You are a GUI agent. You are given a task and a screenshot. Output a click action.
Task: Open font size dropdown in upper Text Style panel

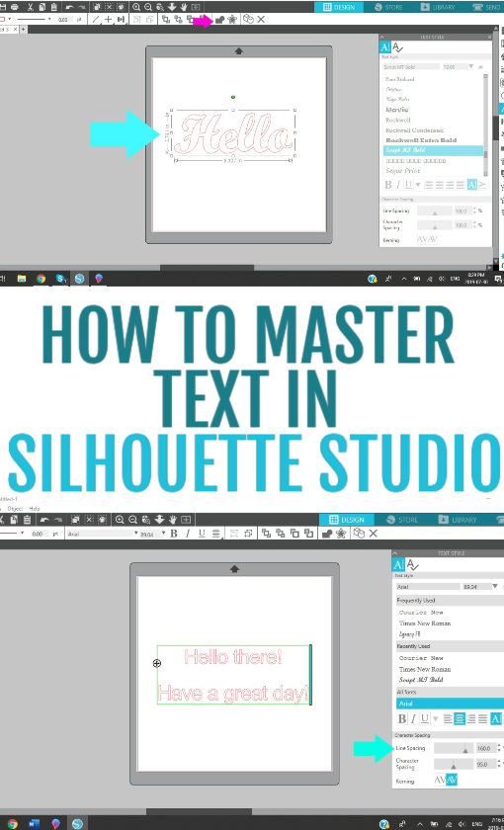[x=471, y=67]
